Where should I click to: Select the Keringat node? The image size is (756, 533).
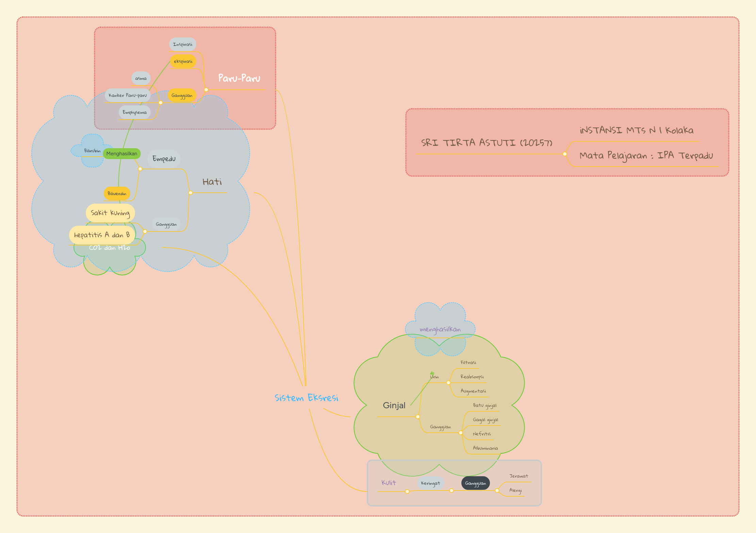click(430, 483)
